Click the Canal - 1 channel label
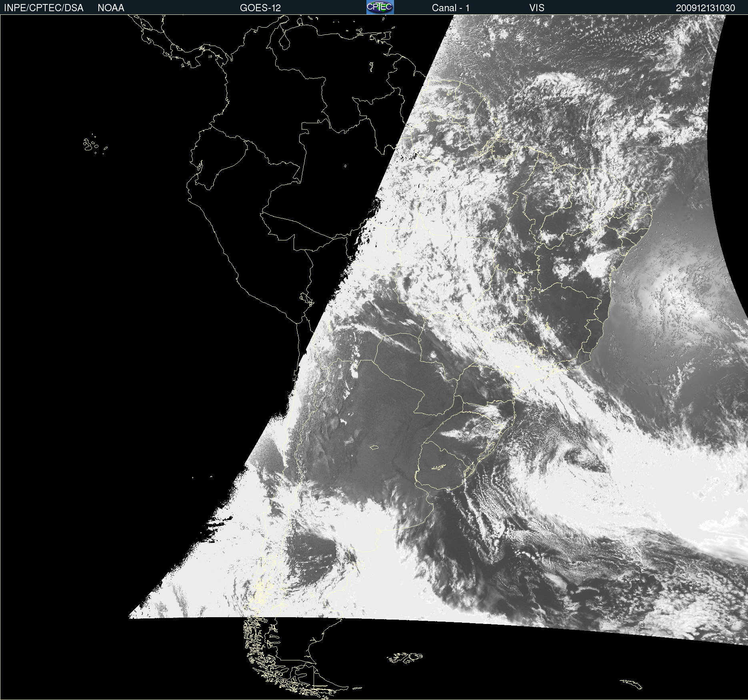 pyautogui.click(x=451, y=8)
